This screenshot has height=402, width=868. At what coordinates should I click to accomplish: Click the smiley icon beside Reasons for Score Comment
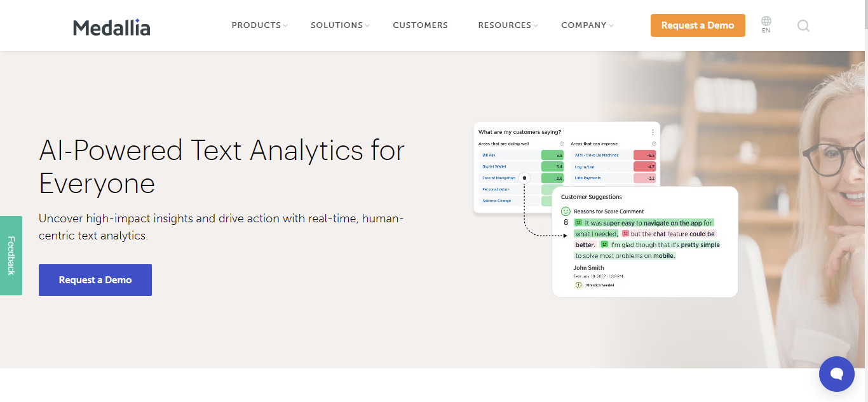(566, 211)
